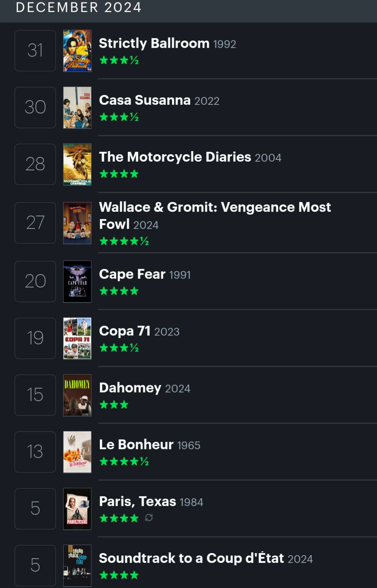Click the 1991 year next to Cape Fear
Image resolution: width=377 pixels, height=588 pixels.
tap(180, 275)
